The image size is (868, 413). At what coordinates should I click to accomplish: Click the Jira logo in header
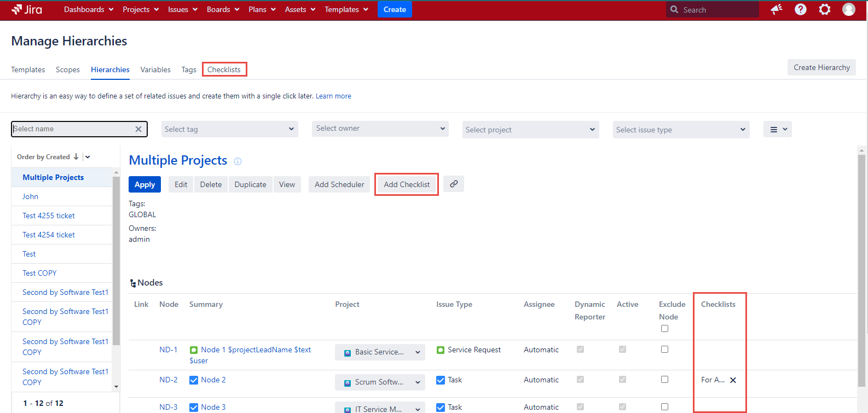point(27,9)
